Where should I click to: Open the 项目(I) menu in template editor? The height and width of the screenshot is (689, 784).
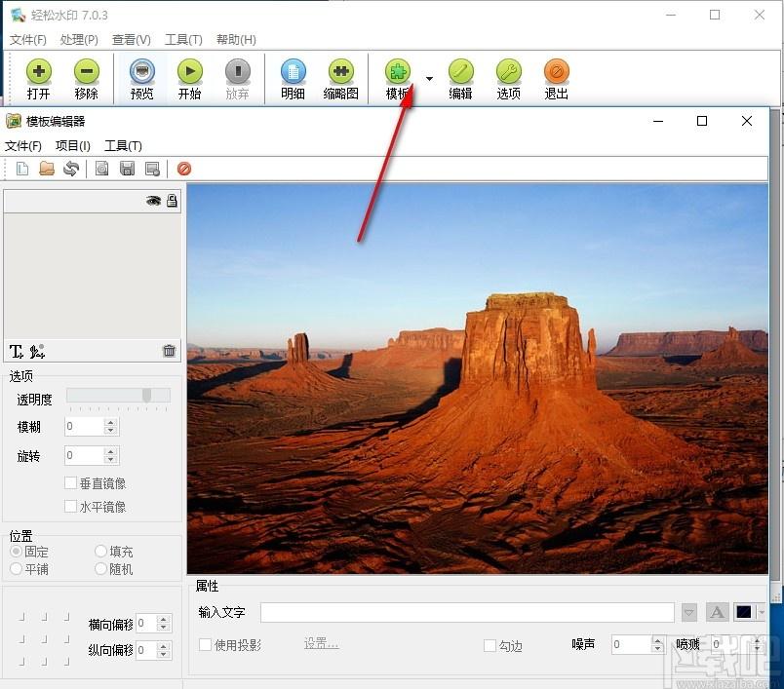(73, 146)
